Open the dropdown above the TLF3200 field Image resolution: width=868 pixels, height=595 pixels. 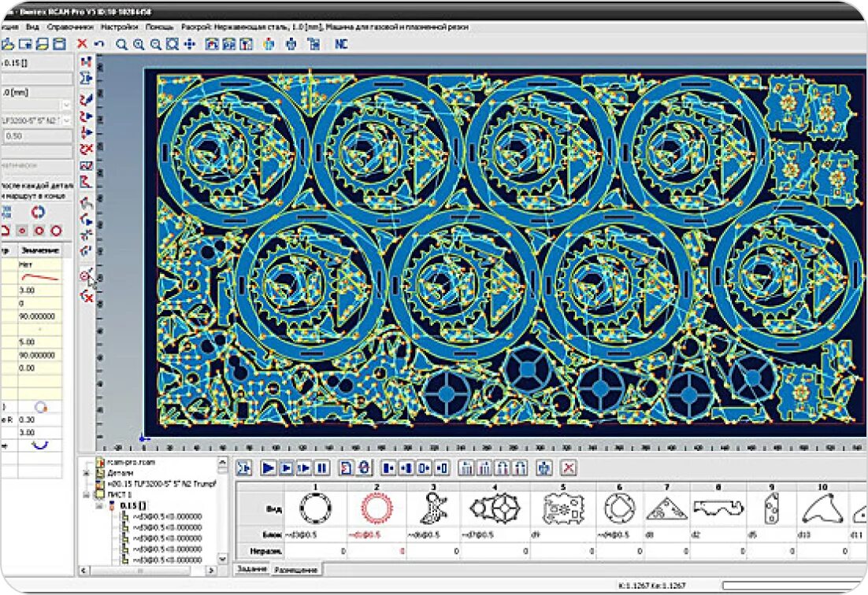point(66,105)
